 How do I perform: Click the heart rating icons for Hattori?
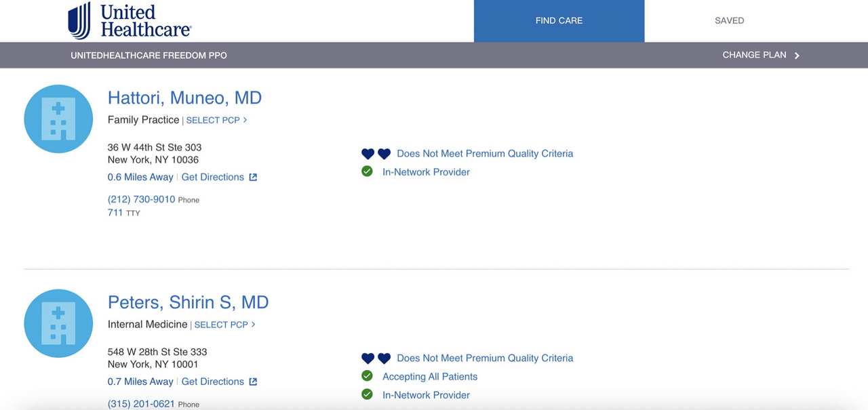click(376, 154)
